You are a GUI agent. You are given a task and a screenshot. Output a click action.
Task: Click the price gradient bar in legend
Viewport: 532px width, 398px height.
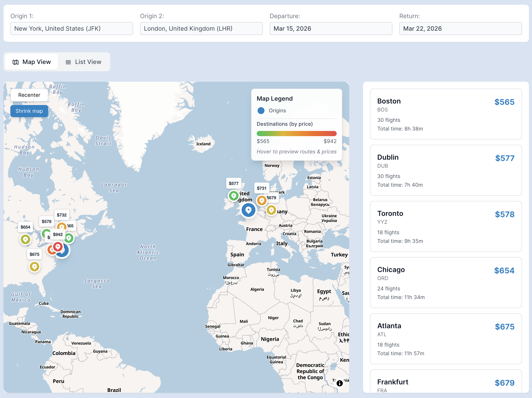point(296,134)
